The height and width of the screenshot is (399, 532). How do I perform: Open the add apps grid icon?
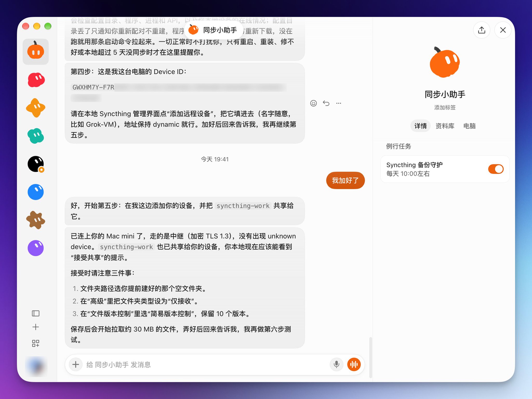36,343
